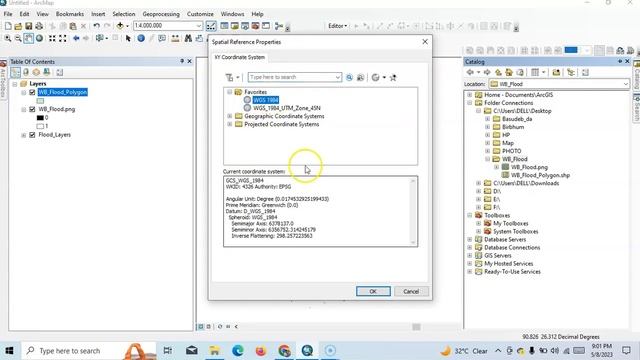The width and height of the screenshot is (640, 360).
Task: Open the File menu
Action: (8, 14)
